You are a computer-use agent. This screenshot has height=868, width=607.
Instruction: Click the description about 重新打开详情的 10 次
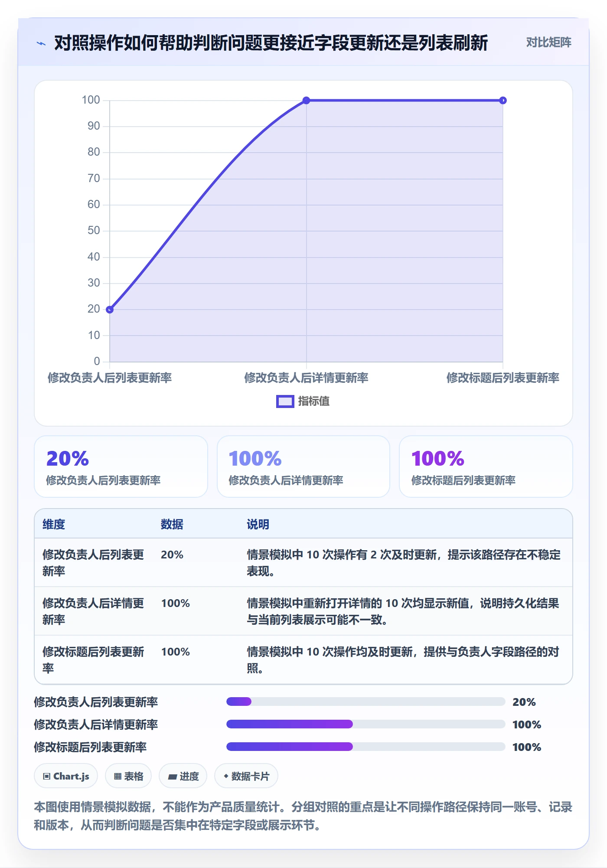403,611
